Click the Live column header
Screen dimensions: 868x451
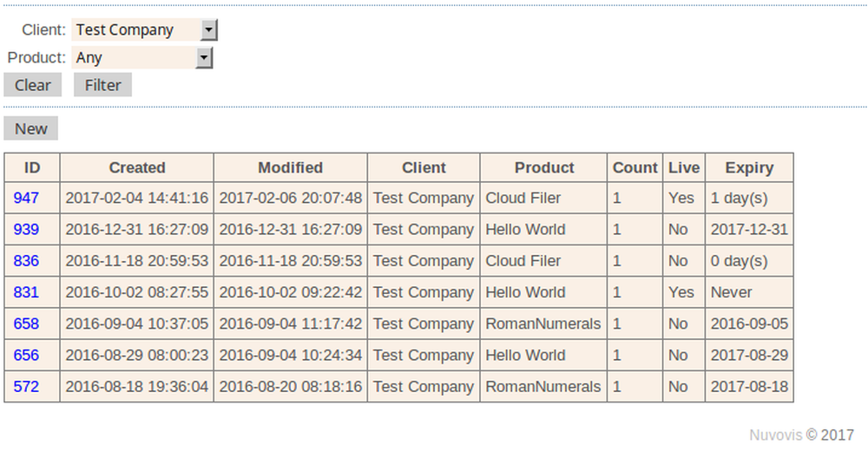click(684, 167)
